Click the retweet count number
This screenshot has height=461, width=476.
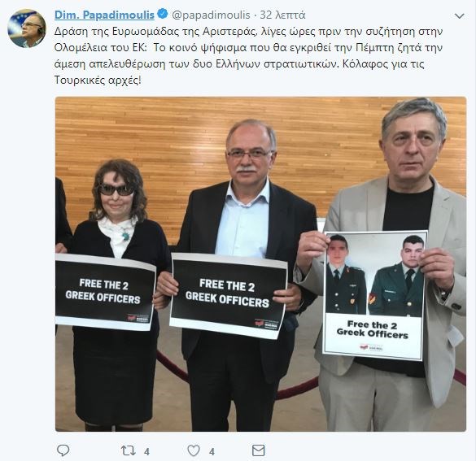click(146, 452)
